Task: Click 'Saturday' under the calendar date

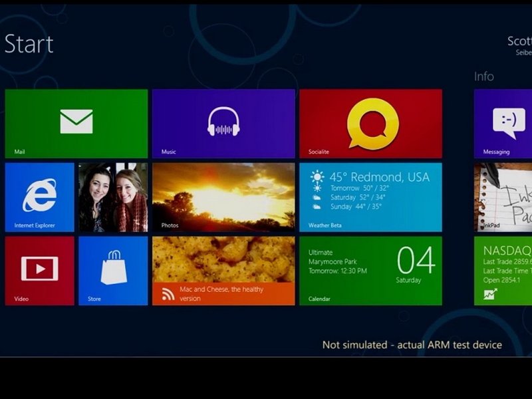Action: 408,280
